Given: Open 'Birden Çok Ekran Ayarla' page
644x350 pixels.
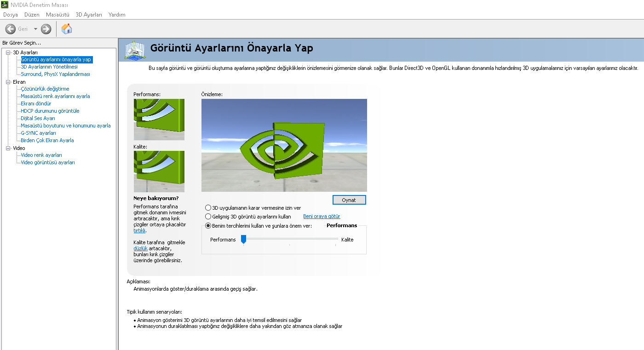Looking at the screenshot, I should [x=47, y=140].
